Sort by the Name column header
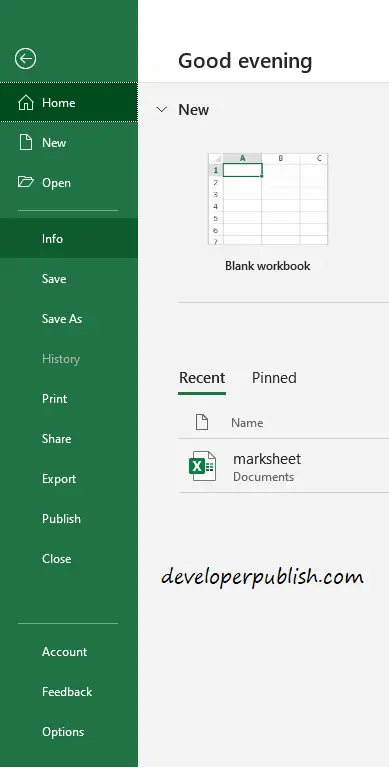This screenshot has width=389, height=768. [247, 423]
